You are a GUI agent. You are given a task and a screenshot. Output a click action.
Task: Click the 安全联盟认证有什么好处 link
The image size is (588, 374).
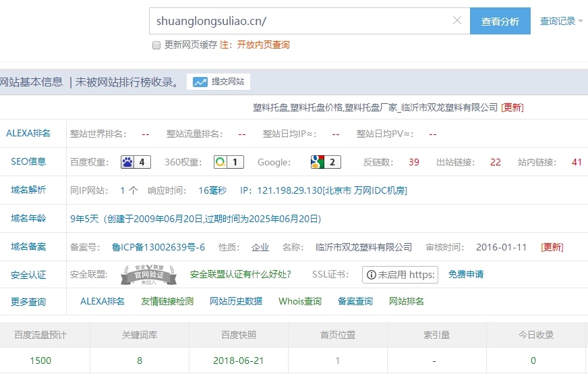click(x=241, y=274)
